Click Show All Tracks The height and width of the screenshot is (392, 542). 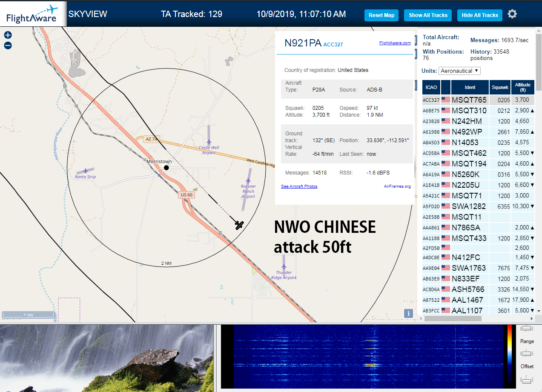tap(428, 15)
